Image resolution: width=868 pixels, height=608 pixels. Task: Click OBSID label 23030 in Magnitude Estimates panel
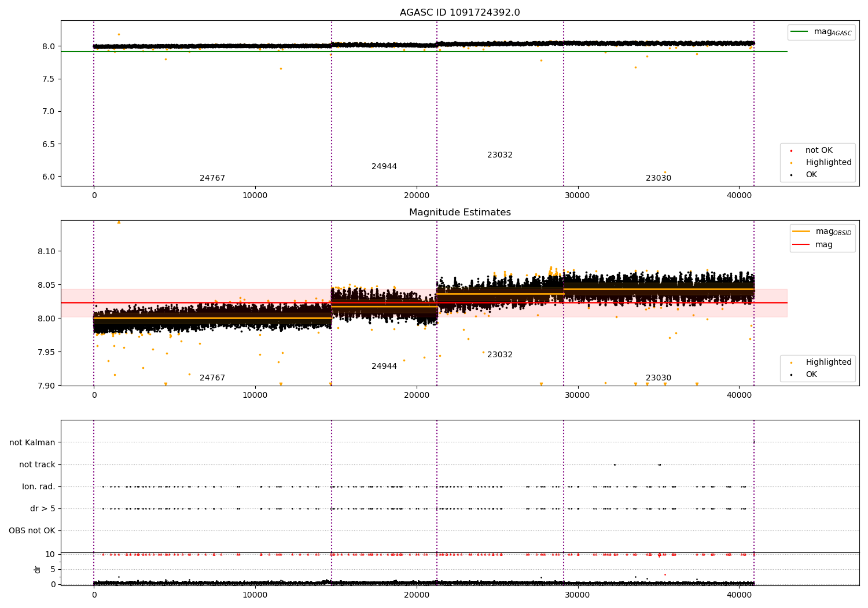coord(659,378)
